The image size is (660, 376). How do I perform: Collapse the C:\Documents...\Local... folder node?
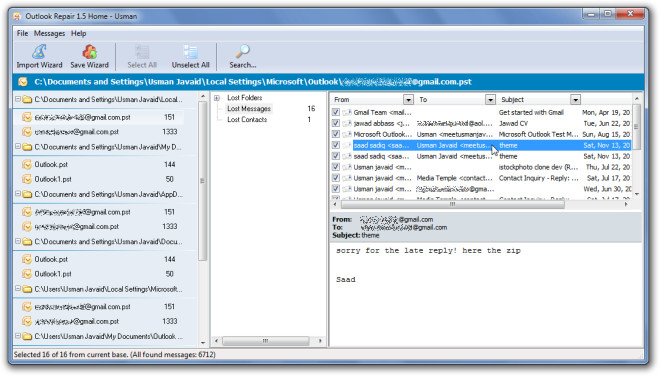point(18,99)
